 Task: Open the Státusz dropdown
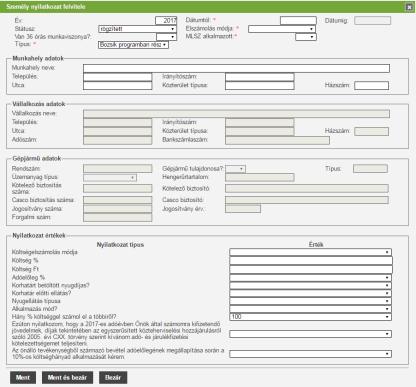[x=137, y=29]
